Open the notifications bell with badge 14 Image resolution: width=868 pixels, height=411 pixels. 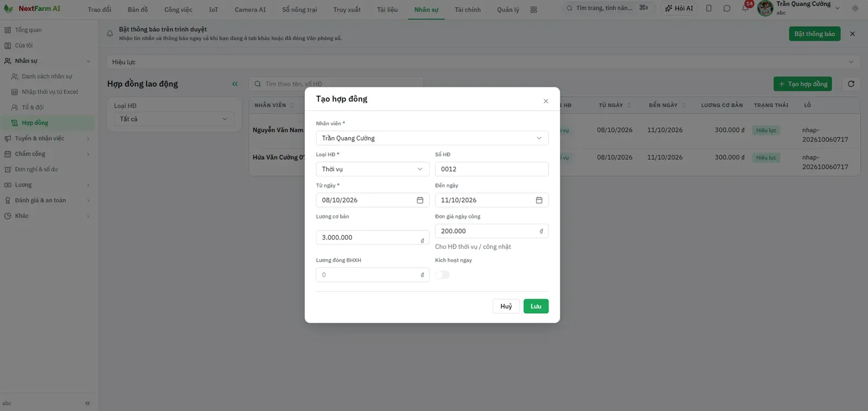click(x=745, y=8)
